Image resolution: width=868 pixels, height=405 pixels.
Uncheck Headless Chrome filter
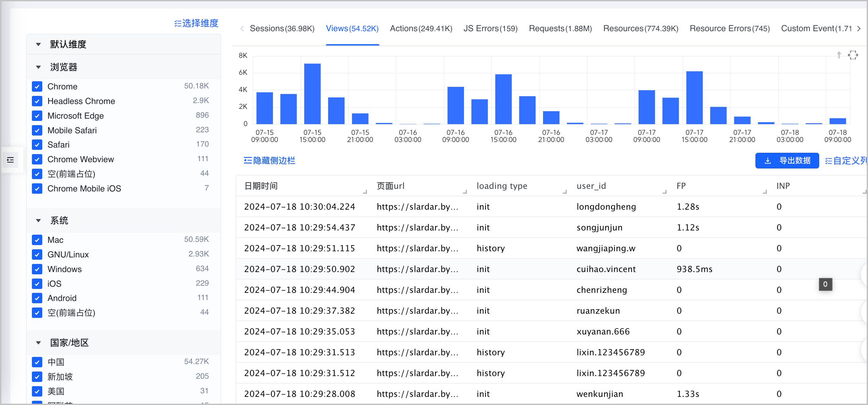click(37, 101)
